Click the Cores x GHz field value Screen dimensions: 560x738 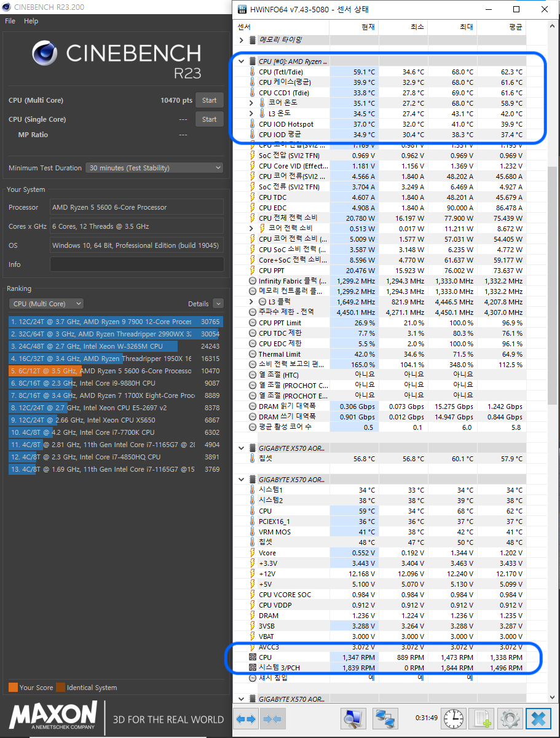coord(137,226)
